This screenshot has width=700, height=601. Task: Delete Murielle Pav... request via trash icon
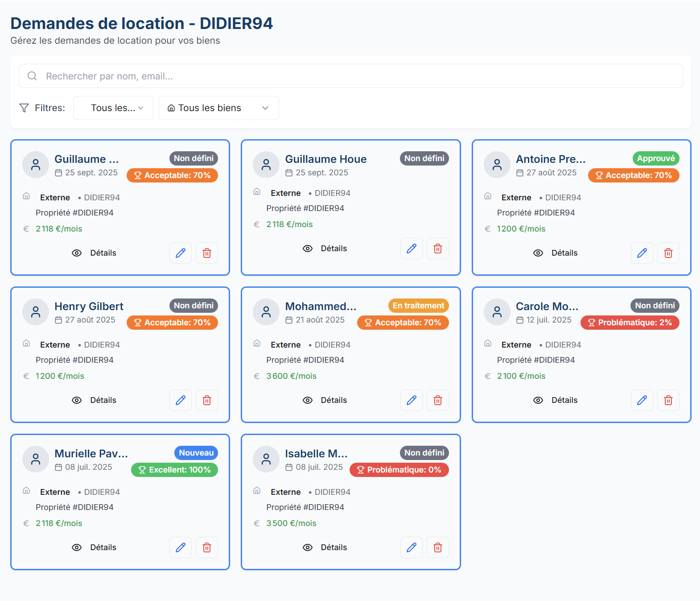[207, 547]
